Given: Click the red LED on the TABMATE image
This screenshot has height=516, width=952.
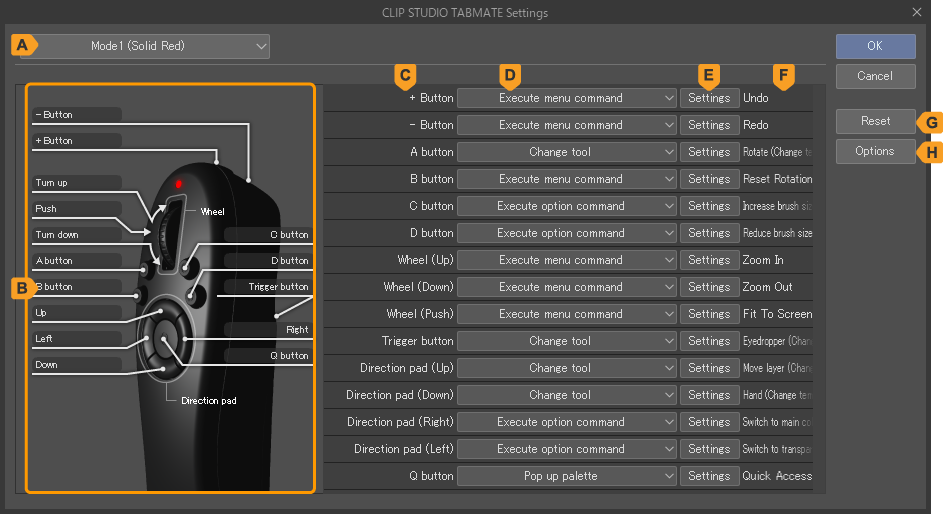Looking at the screenshot, I should (x=178, y=184).
